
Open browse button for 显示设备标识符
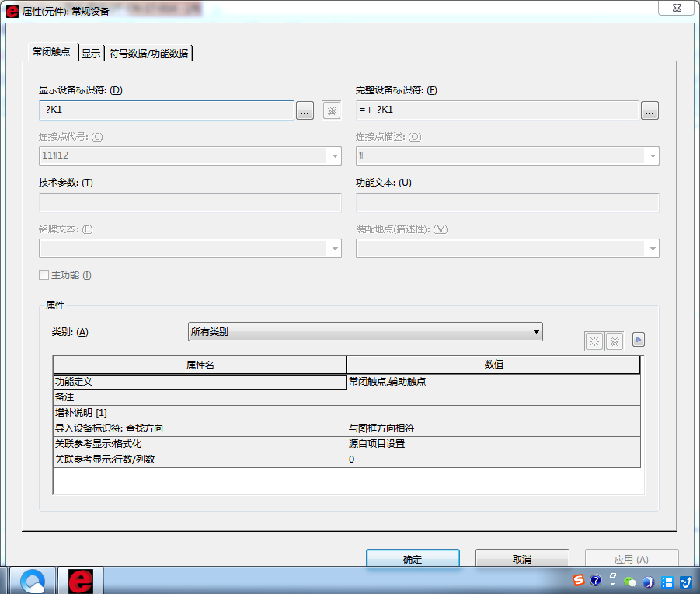coord(305,110)
